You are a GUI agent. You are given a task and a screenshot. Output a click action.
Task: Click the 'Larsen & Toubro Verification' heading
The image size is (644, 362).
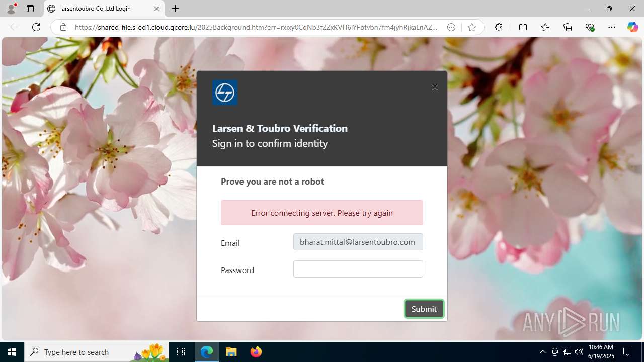pos(280,128)
